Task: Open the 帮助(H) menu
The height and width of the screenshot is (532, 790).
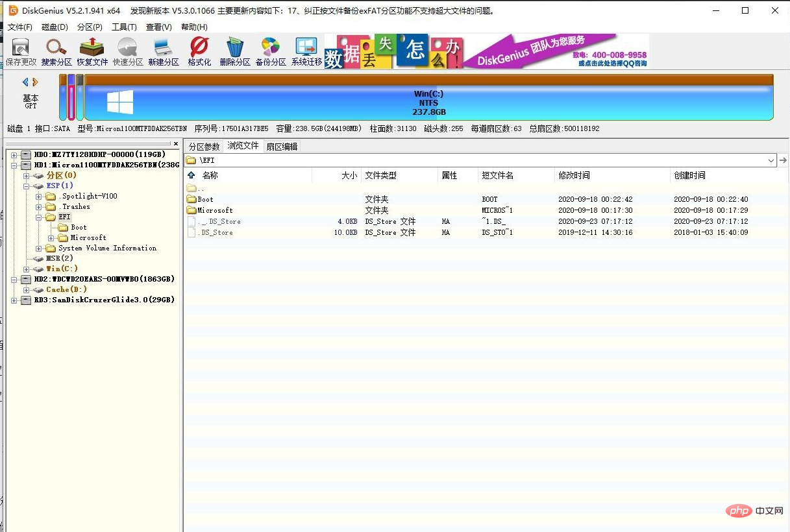Action: [194, 27]
